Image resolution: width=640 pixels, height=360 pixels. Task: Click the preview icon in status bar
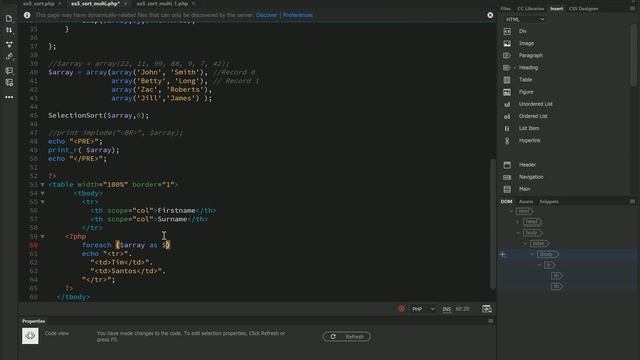[x=487, y=309]
